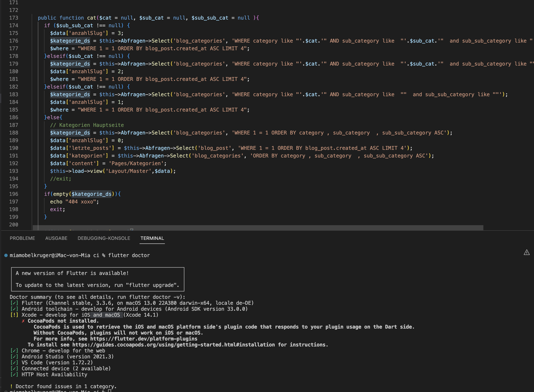The height and width of the screenshot is (392, 534).
Task: Click the red X before CocoaPods message
Action: tap(23, 321)
